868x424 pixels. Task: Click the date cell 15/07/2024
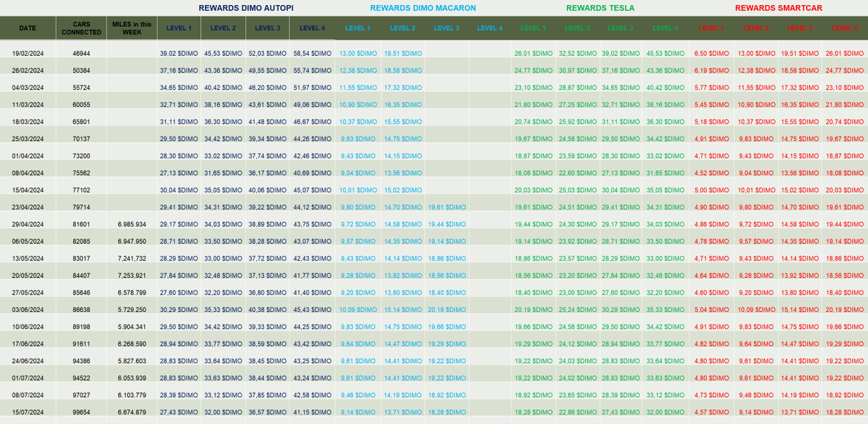(27, 412)
